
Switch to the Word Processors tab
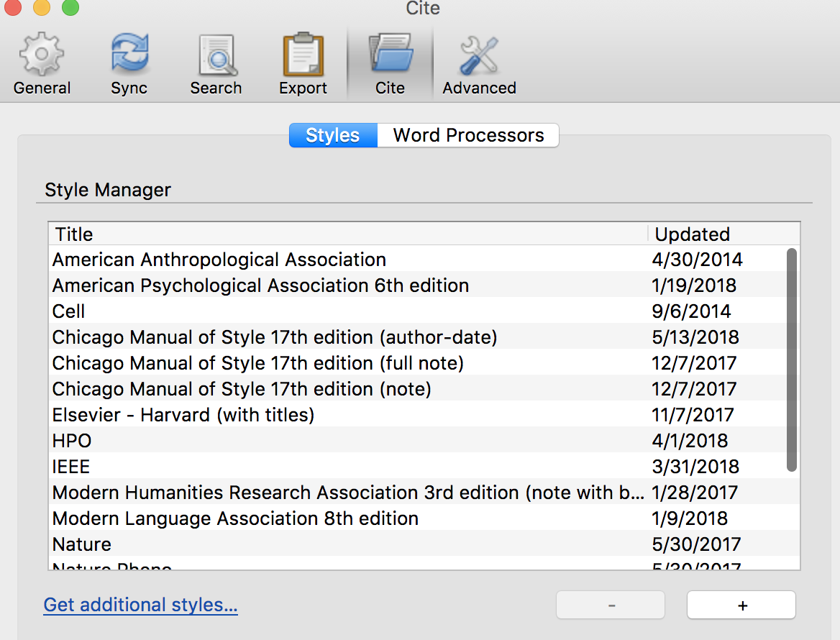coord(468,135)
